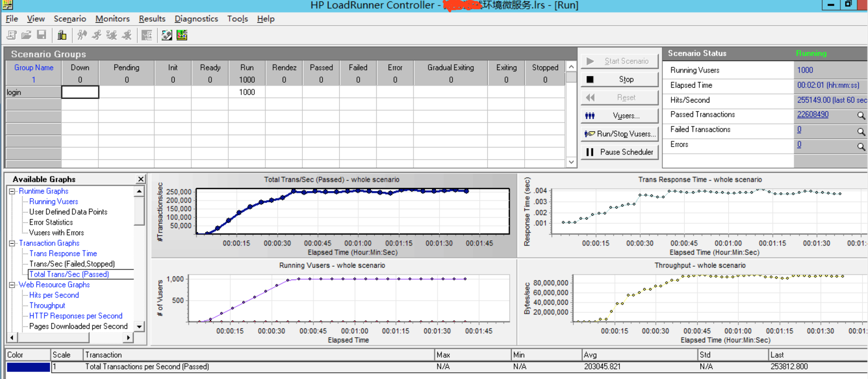Click Available Graphs horizontal scroll right arrow
Viewport: 868px width, 379px height.
(129, 338)
